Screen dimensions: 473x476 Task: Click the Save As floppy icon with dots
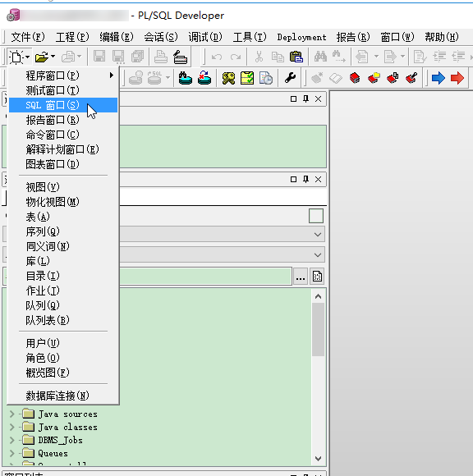[x=118, y=57]
